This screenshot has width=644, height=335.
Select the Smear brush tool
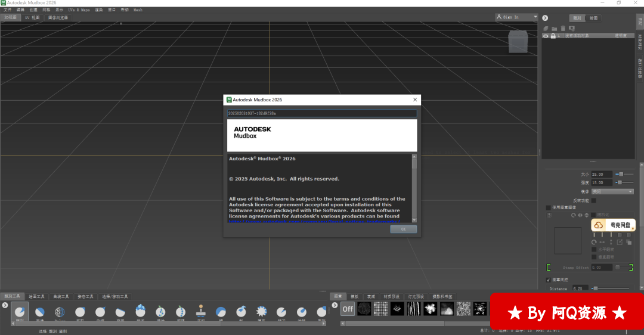(302, 312)
